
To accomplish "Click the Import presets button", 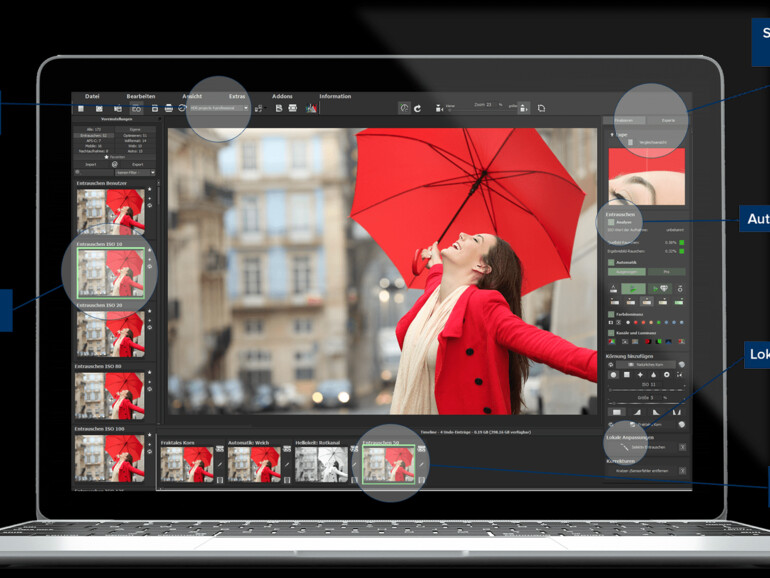I will (91, 165).
